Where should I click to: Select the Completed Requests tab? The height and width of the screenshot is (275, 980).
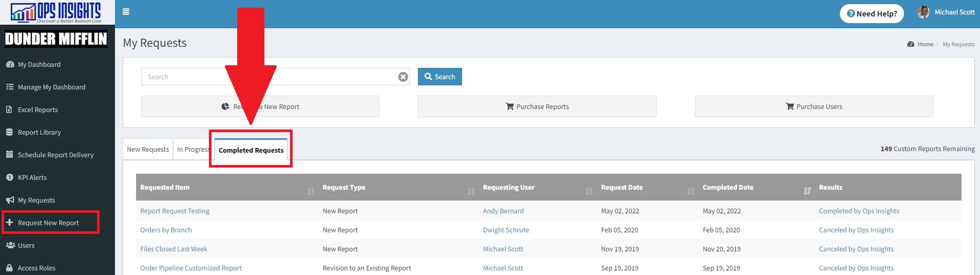pyautogui.click(x=251, y=150)
